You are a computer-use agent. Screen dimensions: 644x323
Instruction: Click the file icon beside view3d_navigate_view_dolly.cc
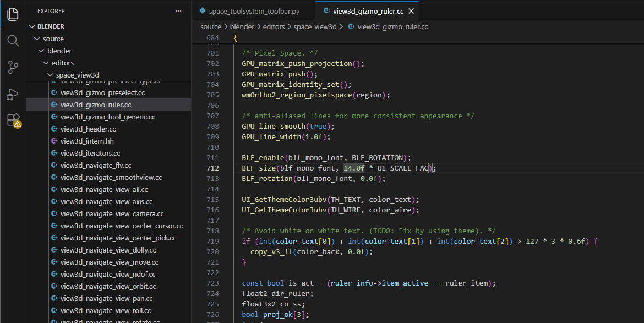click(54, 250)
